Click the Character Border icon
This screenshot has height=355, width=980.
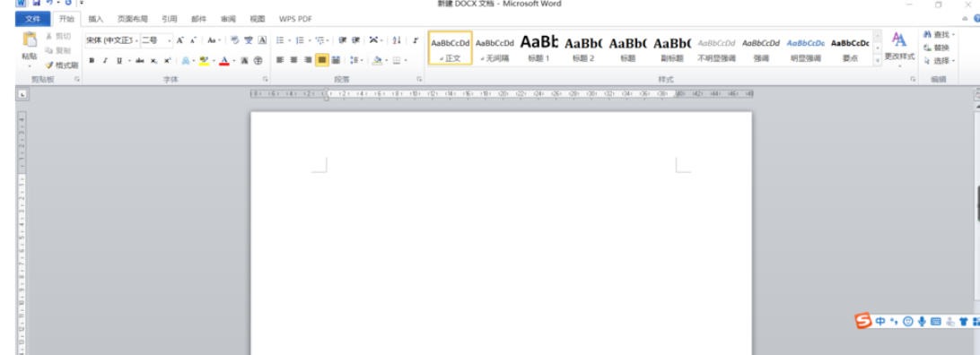[x=262, y=40]
